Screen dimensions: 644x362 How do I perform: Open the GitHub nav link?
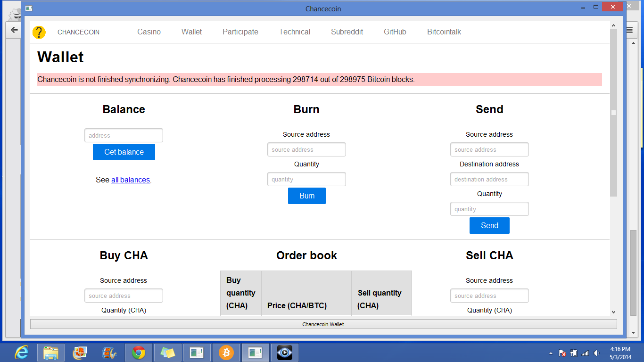(x=395, y=32)
